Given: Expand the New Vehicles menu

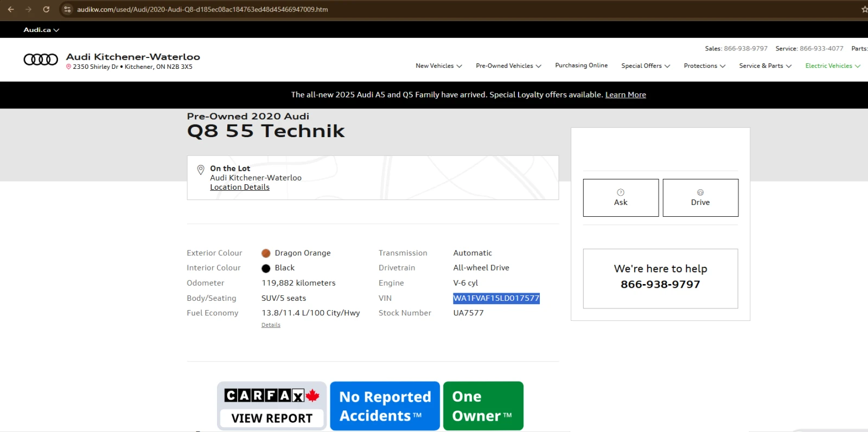Looking at the screenshot, I should (439, 66).
